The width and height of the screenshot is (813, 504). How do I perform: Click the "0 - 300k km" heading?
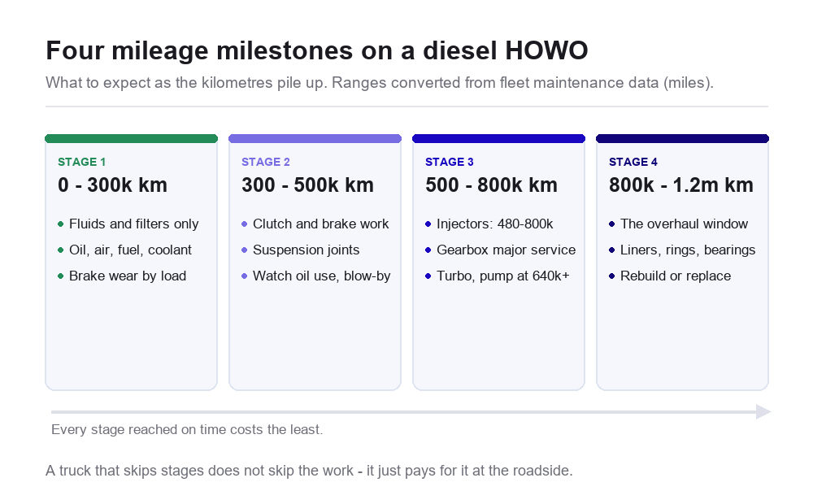112,185
